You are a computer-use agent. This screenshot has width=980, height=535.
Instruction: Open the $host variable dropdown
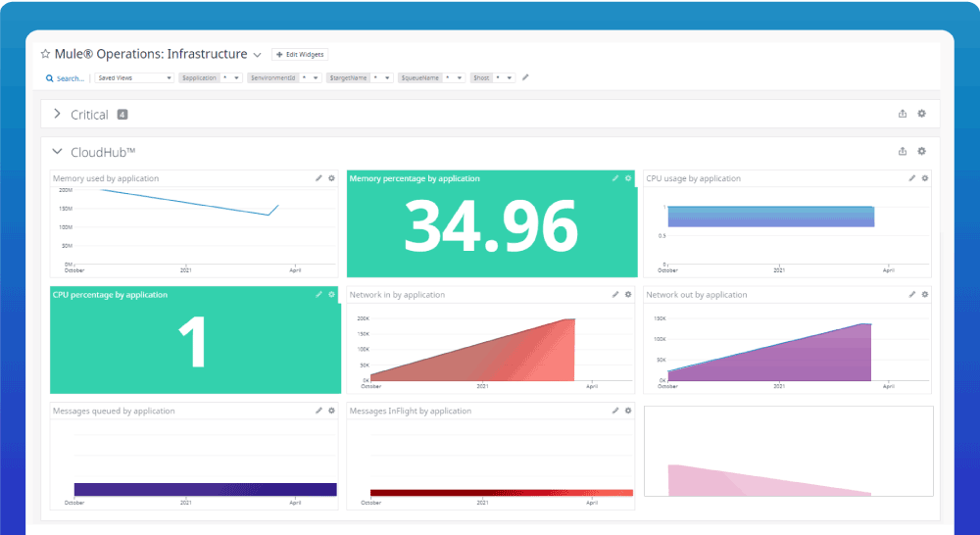(510, 78)
